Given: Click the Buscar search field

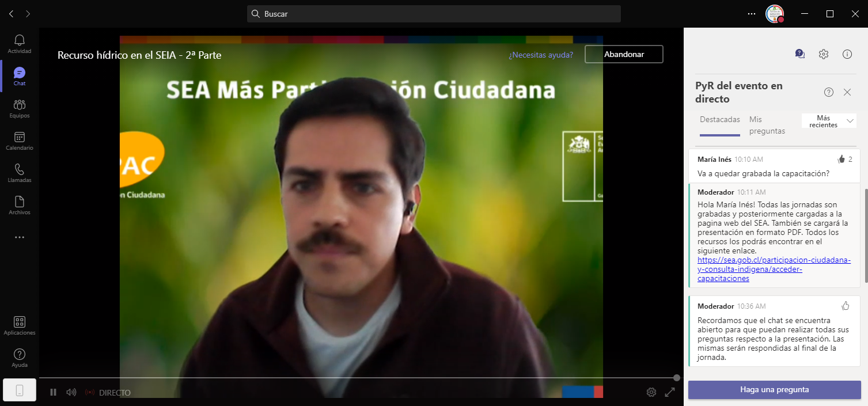Looking at the screenshot, I should (x=434, y=14).
